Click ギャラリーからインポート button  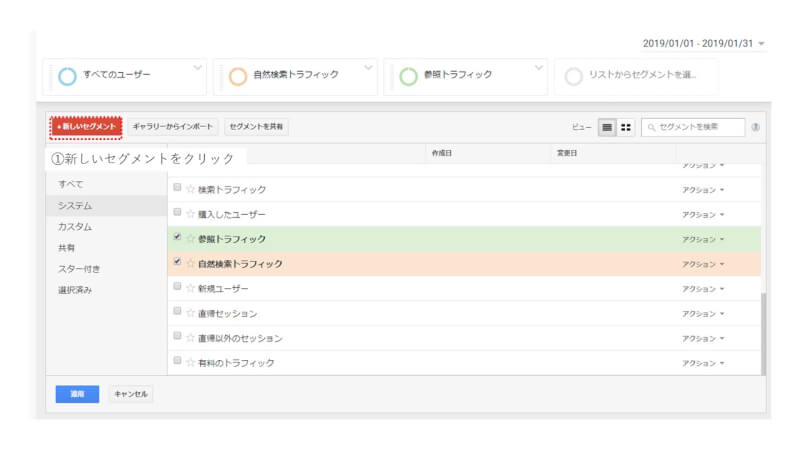172,127
